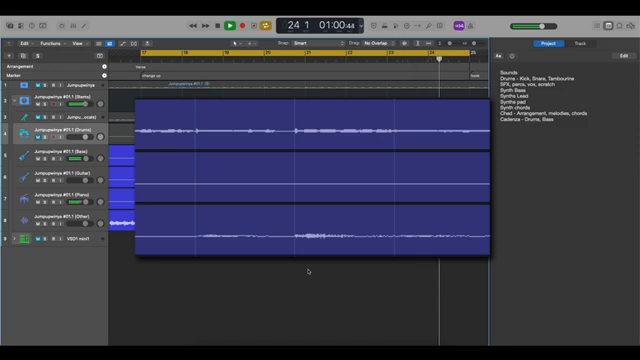640x360 pixels.
Task: Turn the pan knob on Other track
Action: coord(100,224)
